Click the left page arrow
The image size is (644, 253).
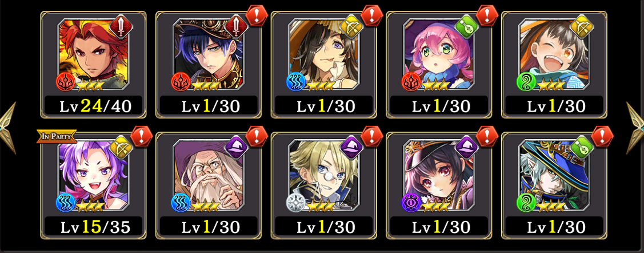coord(8,128)
